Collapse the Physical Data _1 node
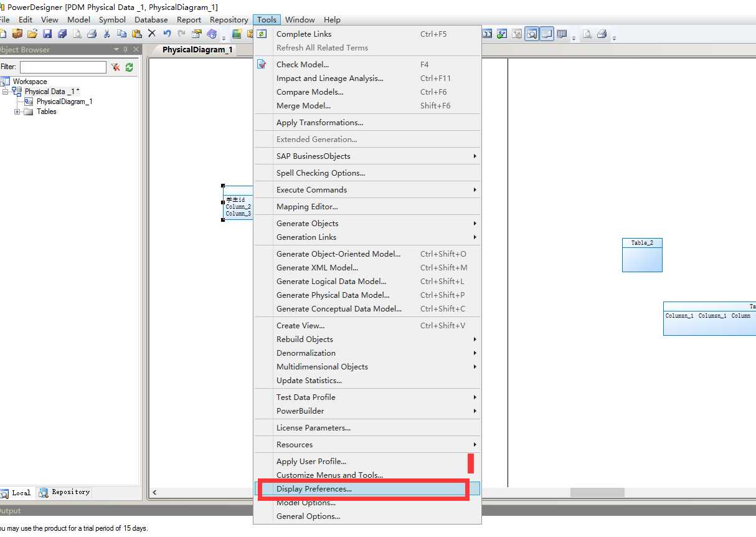 pyautogui.click(x=5, y=92)
